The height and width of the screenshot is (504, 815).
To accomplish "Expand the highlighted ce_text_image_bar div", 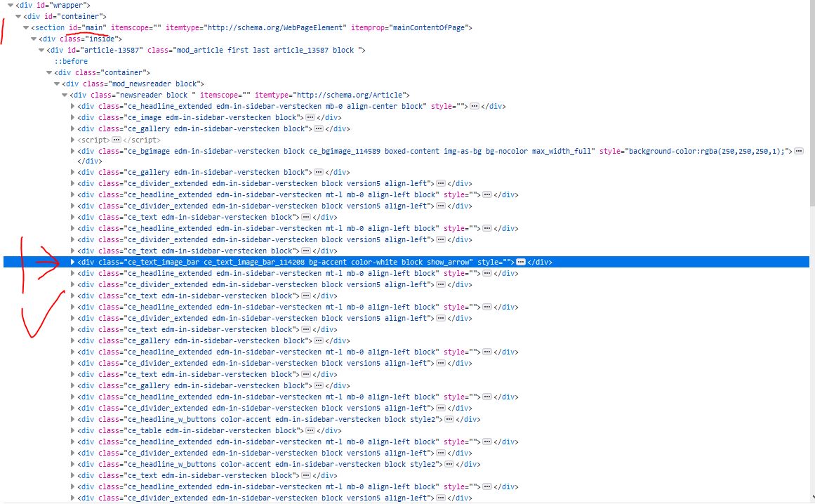I will tap(73, 262).
